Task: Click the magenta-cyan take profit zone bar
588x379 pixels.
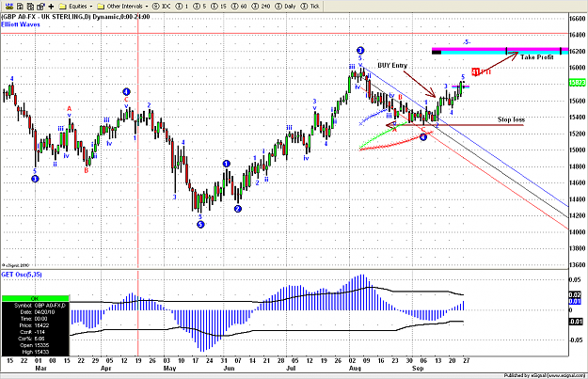Action: point(500,51)
